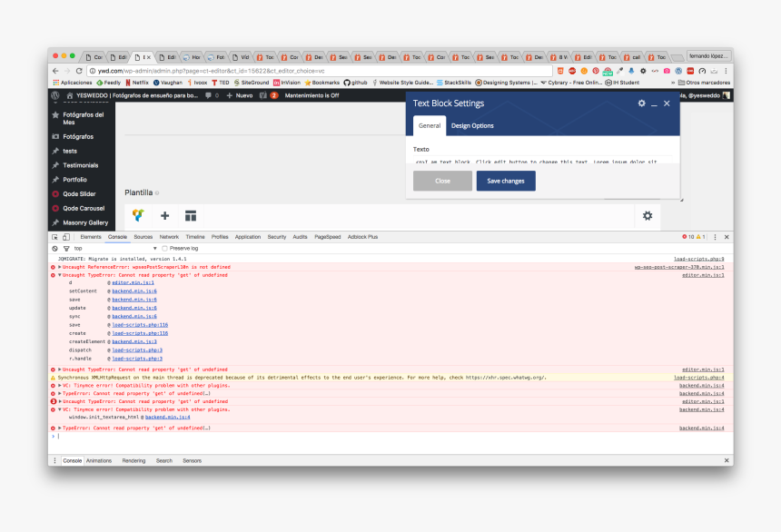Open Qode Slider in the sidebar
The image size is (781, 532).
click(x=79, y=193)
